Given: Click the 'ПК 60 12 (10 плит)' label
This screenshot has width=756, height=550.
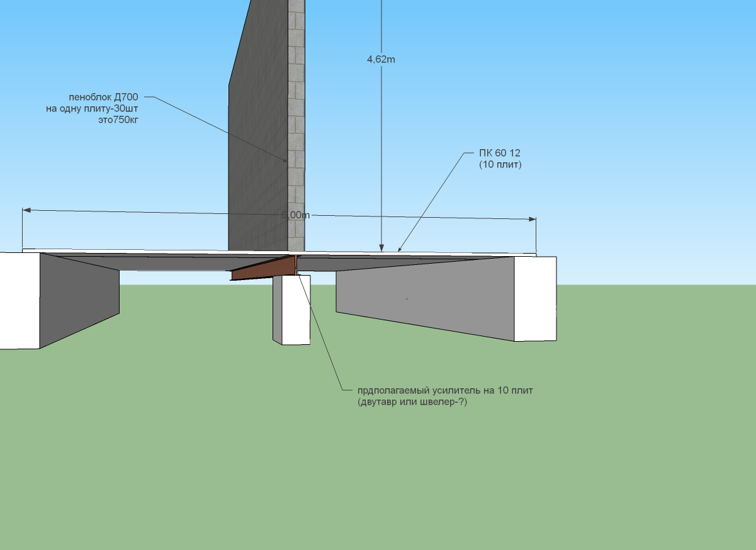Looking at the screenshot, I should [500, 159].
